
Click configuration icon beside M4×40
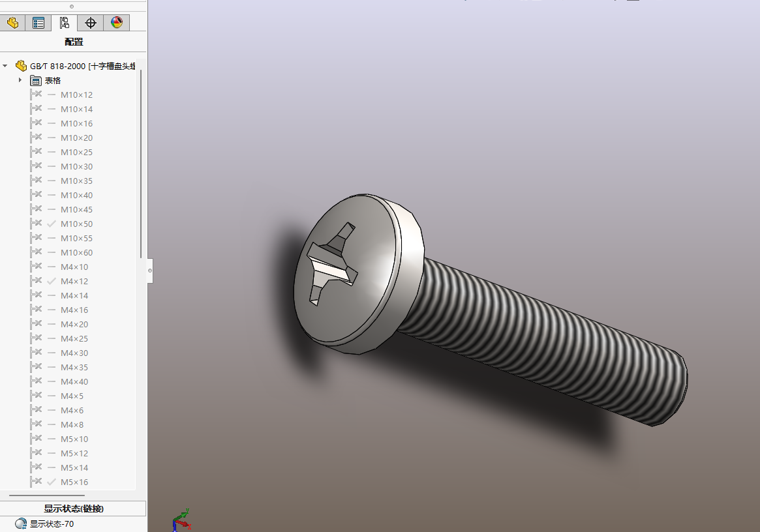pos(36,381)
